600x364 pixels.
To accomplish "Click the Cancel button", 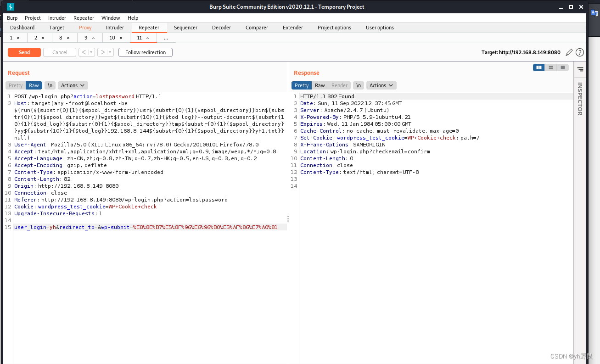I will (60, 52).
